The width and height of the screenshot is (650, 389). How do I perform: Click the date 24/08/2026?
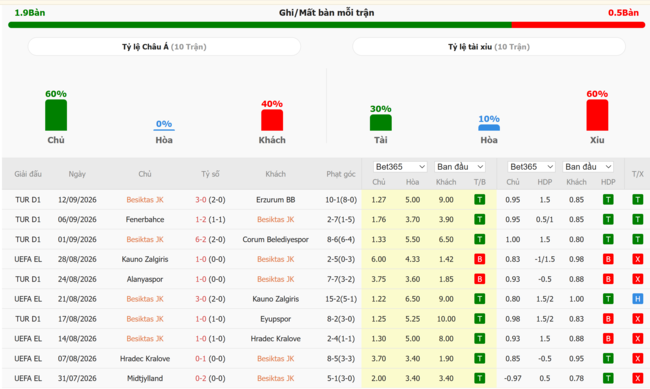(77, 279)
